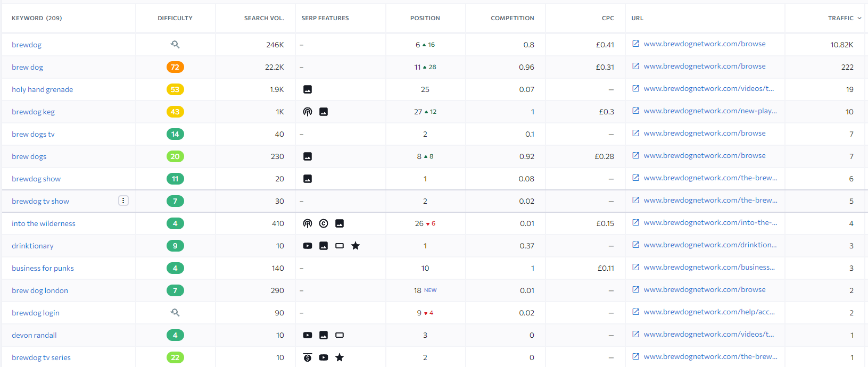The image size is (868, 367).
Task: Click SERP Features column header
Action: pos(325,18)
